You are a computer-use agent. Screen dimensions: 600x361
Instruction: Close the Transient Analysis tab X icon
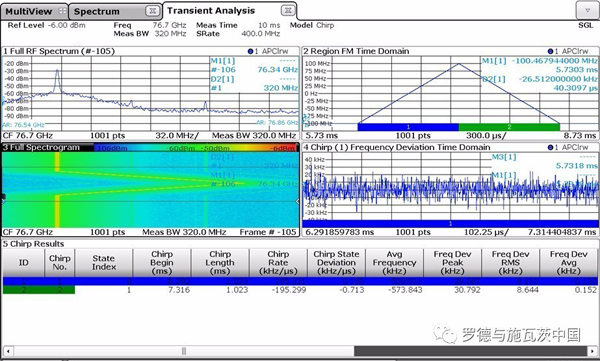coord(288,11)
